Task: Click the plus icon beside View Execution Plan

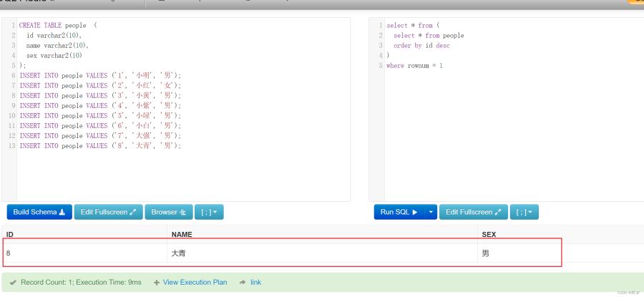Action: [157, 283]
